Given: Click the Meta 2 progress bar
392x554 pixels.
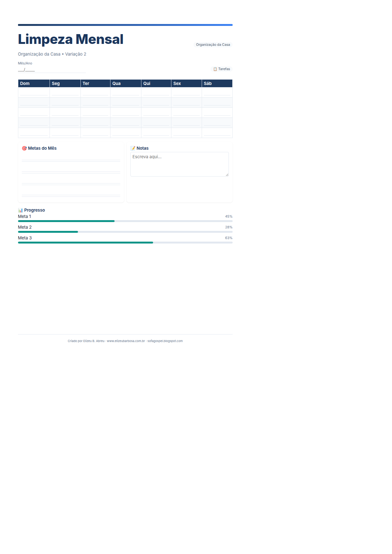Looking at the screenshot, I should (125, 232).
